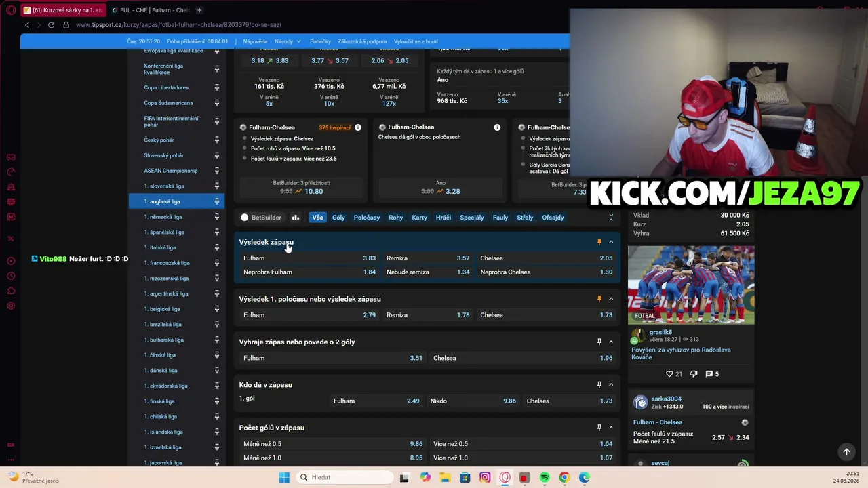Select the Vše filter tab
868x488 pixels.
point(317,218)
